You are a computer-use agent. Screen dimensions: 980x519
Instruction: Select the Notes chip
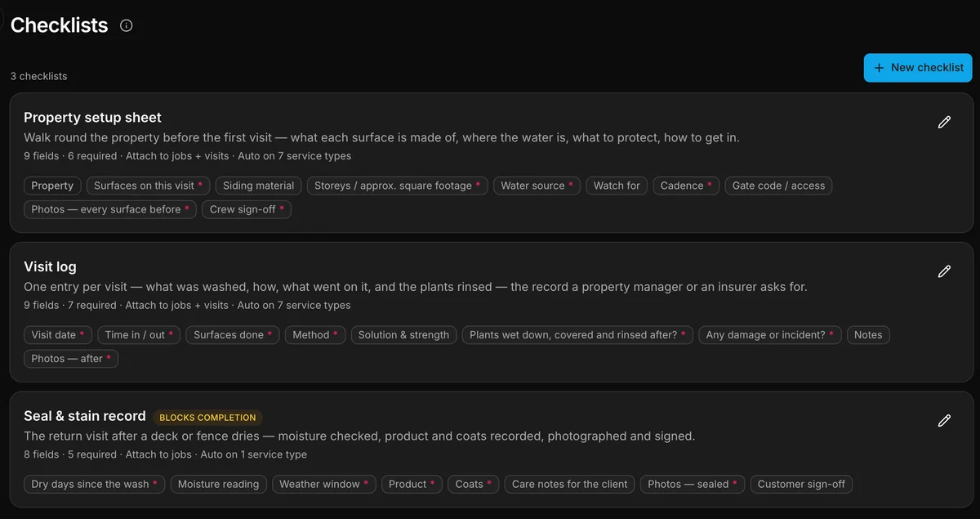point(868,335)
